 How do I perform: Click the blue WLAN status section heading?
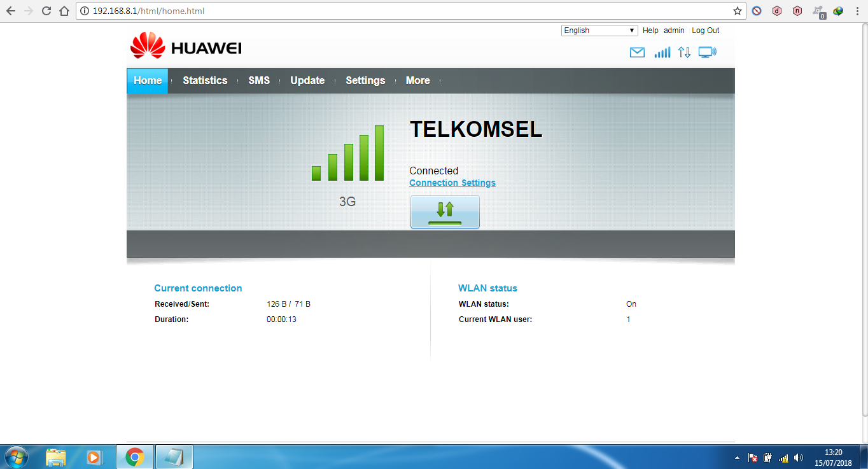click(x=487, y=288)
